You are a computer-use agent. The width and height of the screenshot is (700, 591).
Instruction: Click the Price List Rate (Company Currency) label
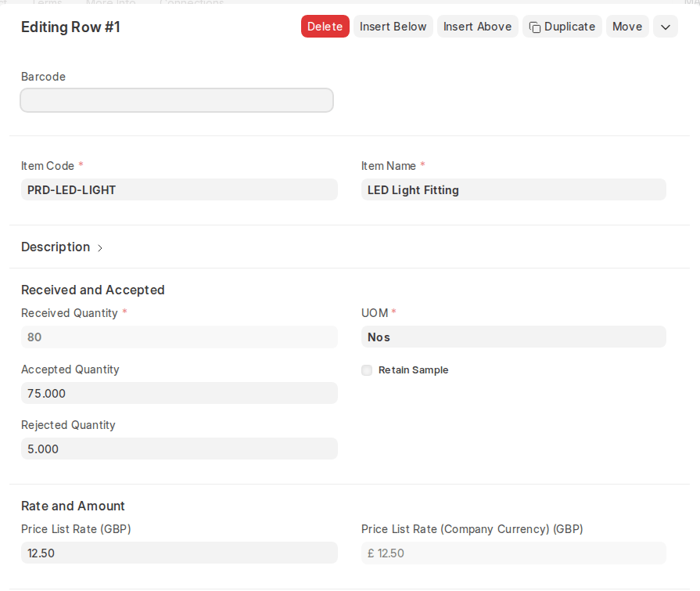coord(472,529)
